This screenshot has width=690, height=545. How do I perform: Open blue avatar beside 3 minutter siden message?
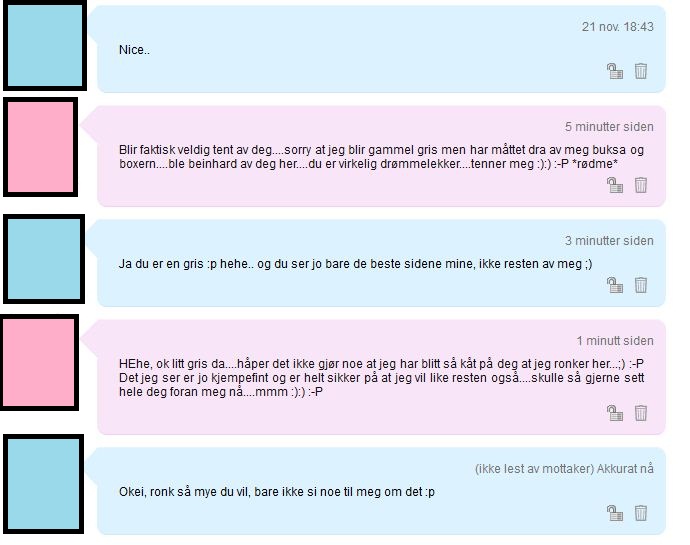coord(44,259)
